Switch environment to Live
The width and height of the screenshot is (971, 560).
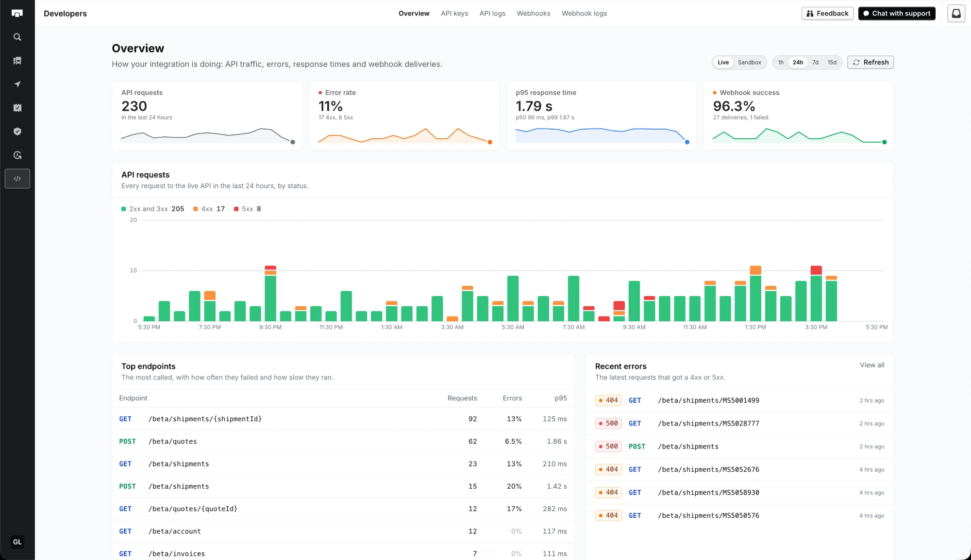click(723, 62)
